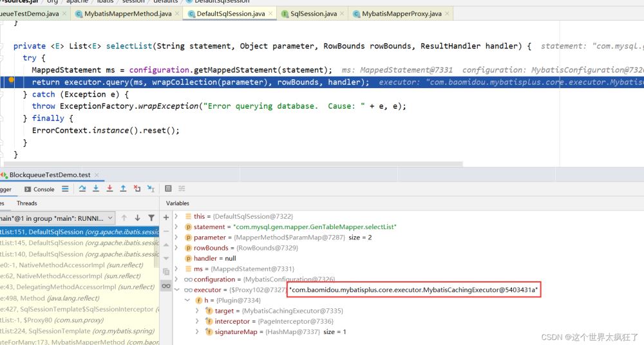Image resolution: width=644 pixels, height=345 pixels.
Task: Select previous frame up arrow
Action: coord(124,218)
